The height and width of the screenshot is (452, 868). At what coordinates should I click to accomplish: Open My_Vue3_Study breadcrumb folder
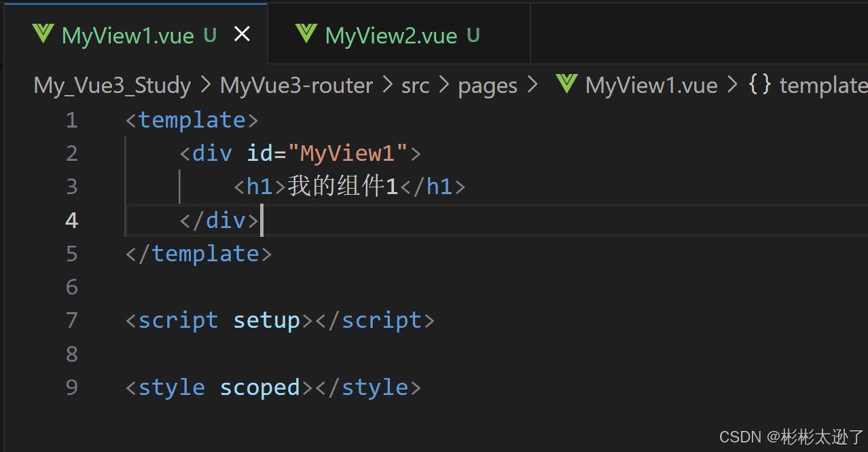coord(113,86)
